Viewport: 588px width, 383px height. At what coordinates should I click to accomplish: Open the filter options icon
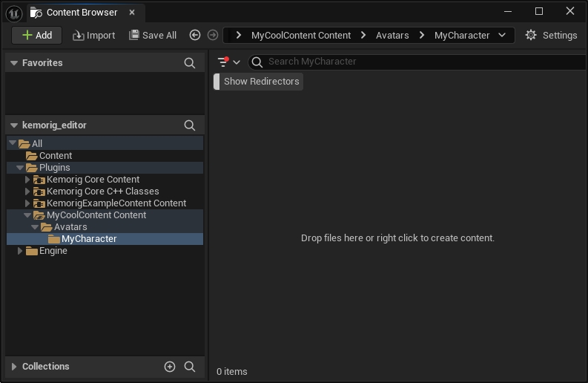point(224,62)
